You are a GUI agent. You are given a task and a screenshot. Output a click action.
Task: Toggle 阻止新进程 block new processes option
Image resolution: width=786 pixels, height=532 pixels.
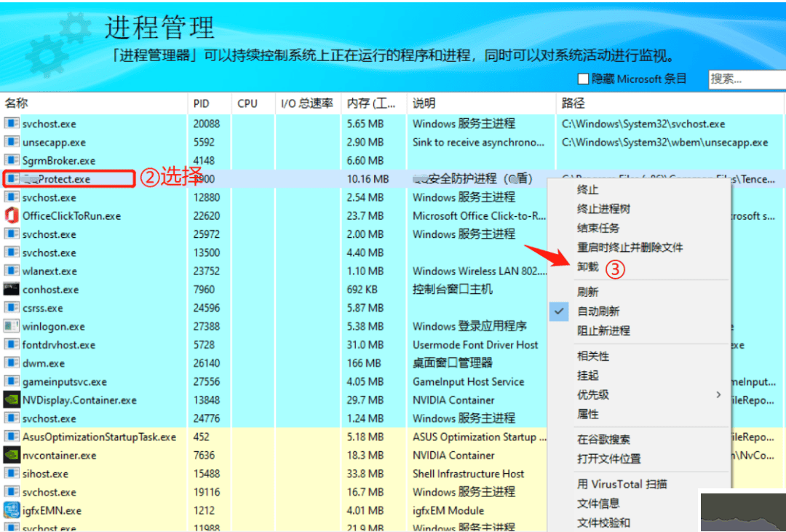(603, 330)
